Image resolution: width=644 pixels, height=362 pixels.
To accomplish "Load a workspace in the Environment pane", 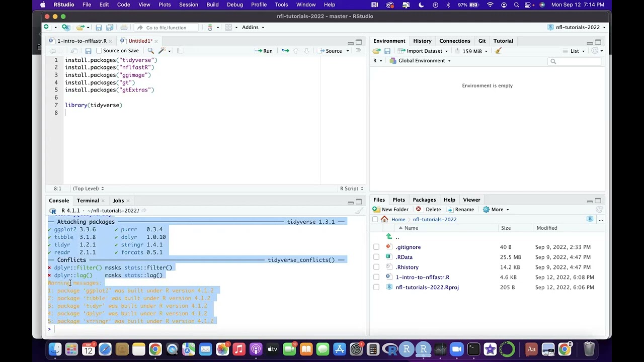I will (x=376, y=51).
